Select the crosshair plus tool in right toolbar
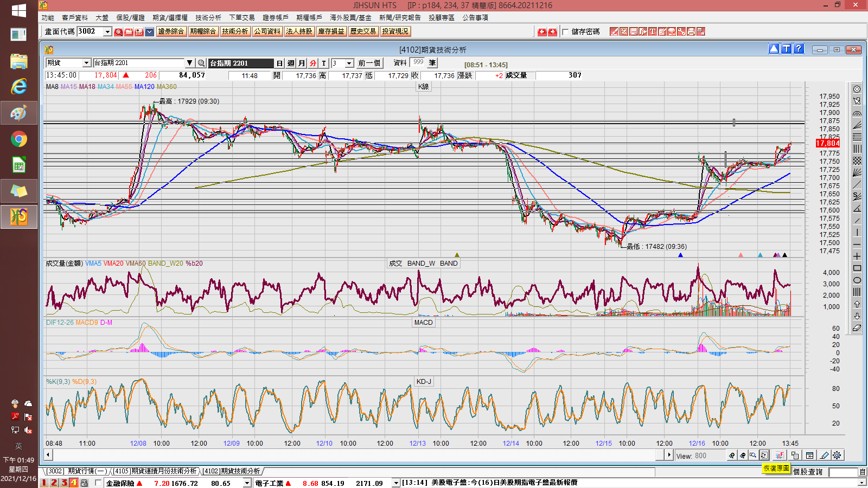The width and height of the screenshot is (868, 488). (857, 256)
